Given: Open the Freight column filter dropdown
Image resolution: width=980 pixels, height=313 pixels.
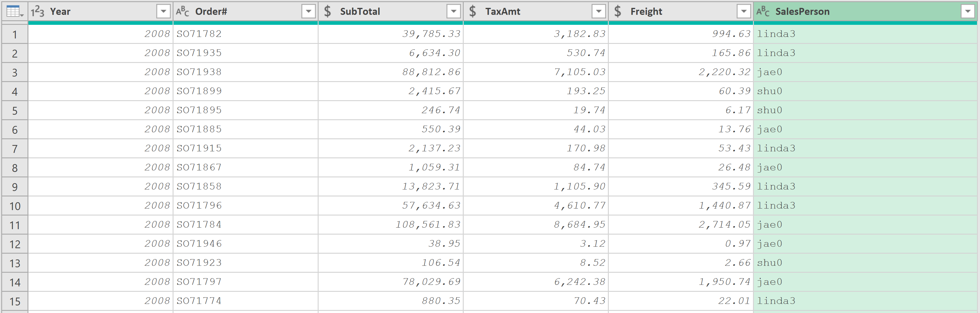Looking at the screenshot, I should point(744,12).
